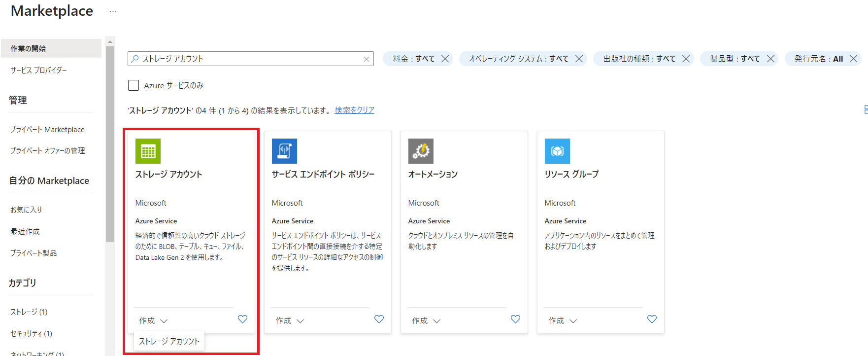Click Azure Service label on オートメーション card
868x356 pixels.
coord(429,221)
